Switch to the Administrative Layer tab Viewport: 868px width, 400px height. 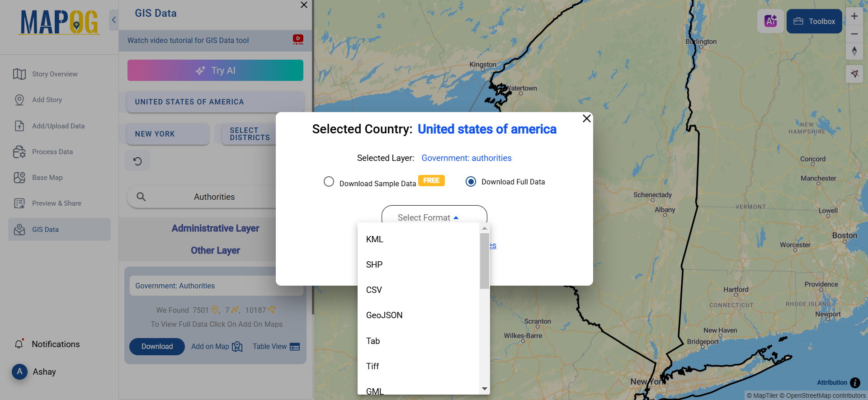215,228
